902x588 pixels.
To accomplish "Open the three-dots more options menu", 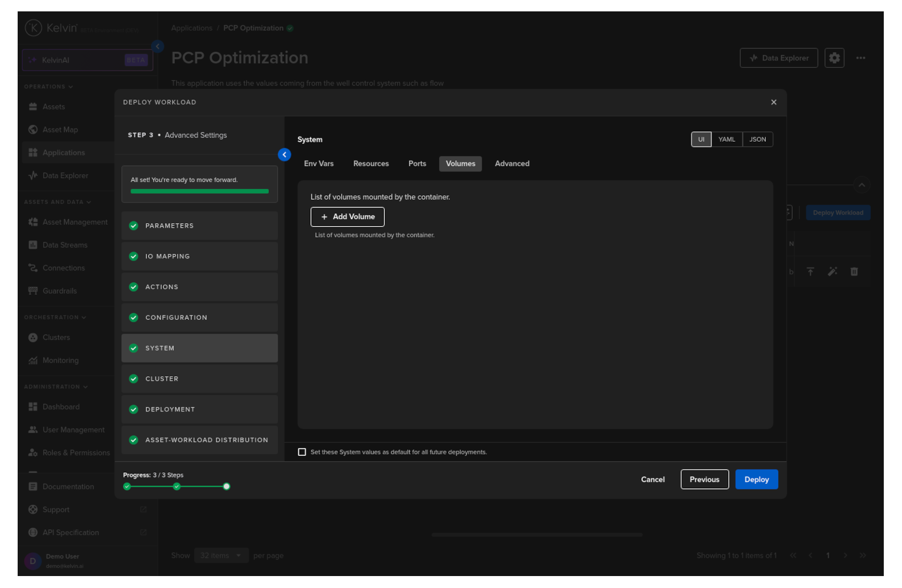I will click(860, 58).
